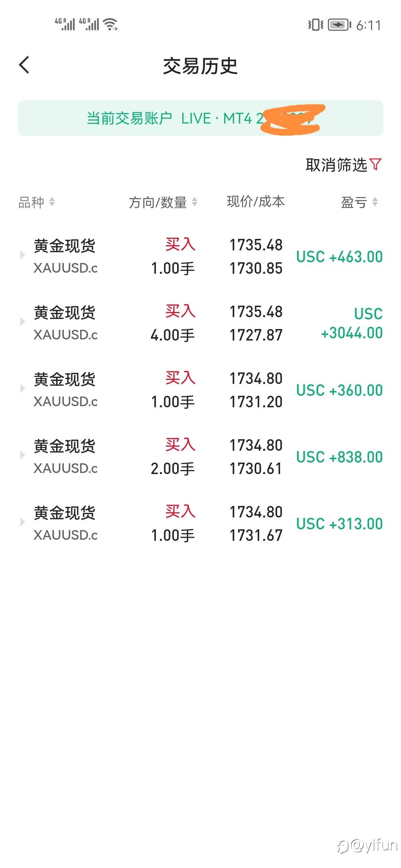Sort by 盈亏 column arrows
This screenshot has width=401, height=868.
pos(375,202)
